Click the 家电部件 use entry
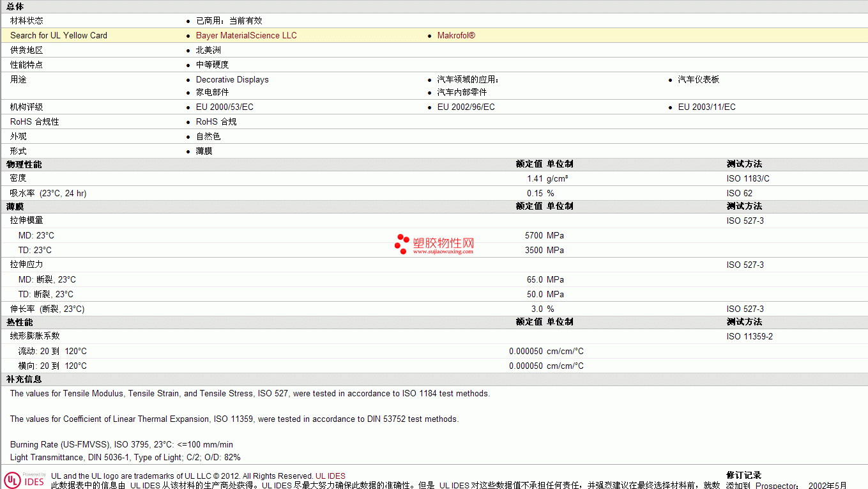Image resolution: width=868 pixels, height=489 pixels. click(x=212, y=92)
